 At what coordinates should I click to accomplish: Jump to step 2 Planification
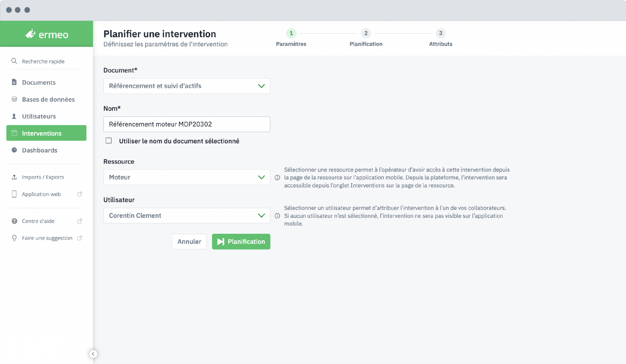pyautogui.click(x=366, y=33)
